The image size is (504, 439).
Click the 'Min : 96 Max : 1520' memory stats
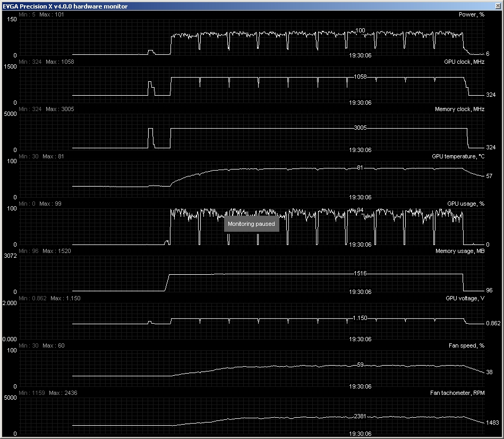click(45, 251)
